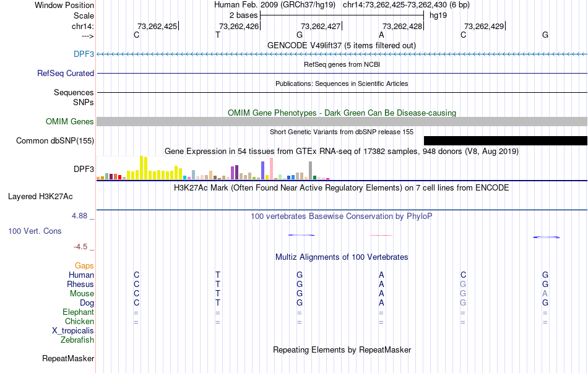The width and height of the screenshot is (588, 373).
Task: Click the chr14: ruler label
Action: tap(83, 26)
